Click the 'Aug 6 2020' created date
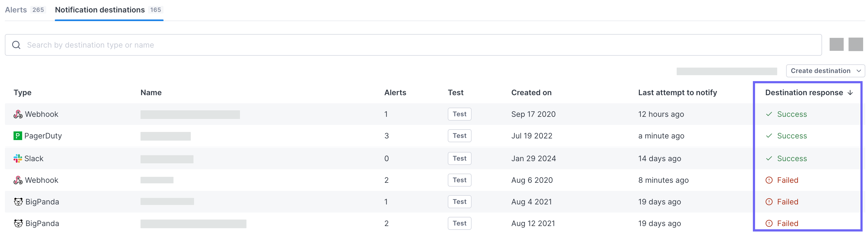The width and height of the screenshot is (868, 232). click(532, 180)
